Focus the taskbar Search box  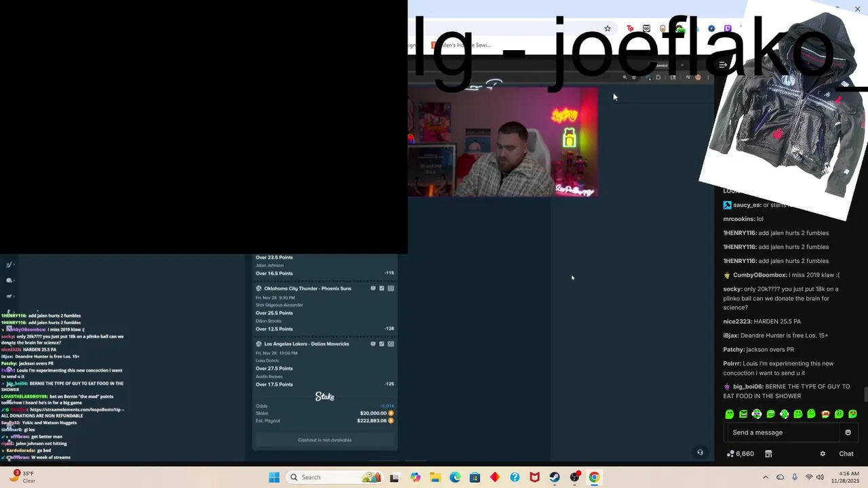click(x=336, y=477)
